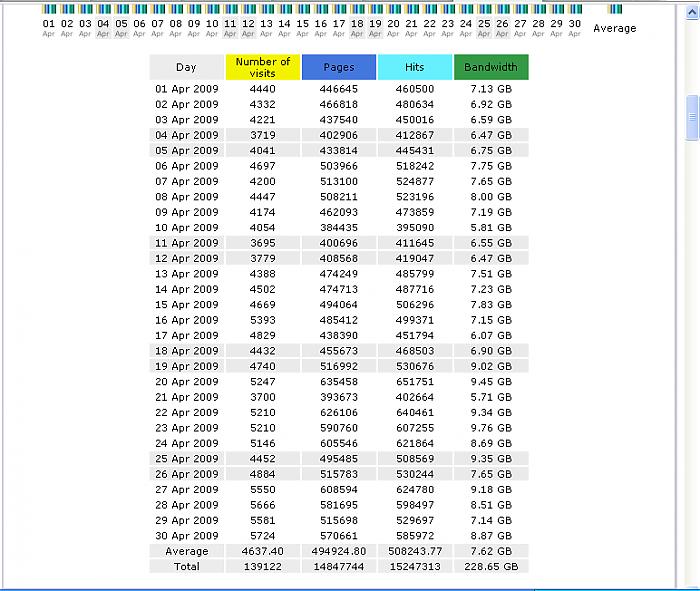Click the 'Day' column header

[187, 67]
